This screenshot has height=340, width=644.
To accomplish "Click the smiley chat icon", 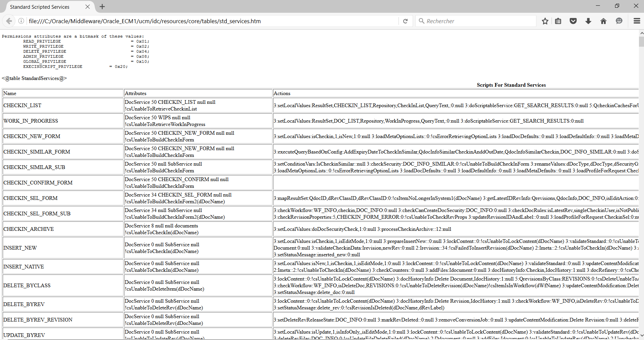I will pos(619,21).
